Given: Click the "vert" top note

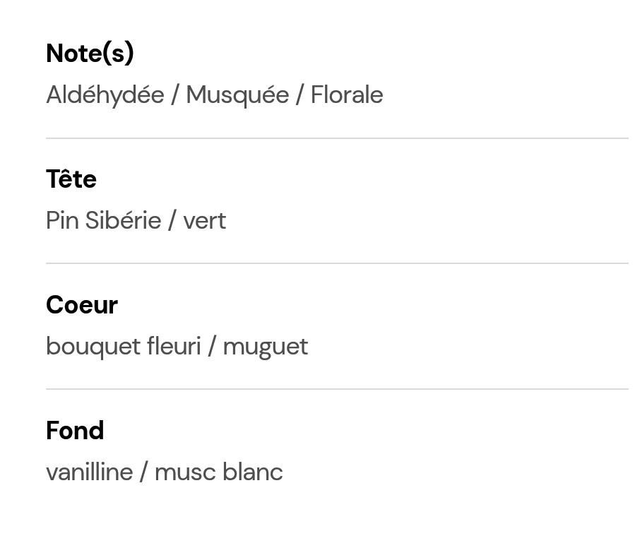Looking at the screenshot, I should click(x=204, y=221).
